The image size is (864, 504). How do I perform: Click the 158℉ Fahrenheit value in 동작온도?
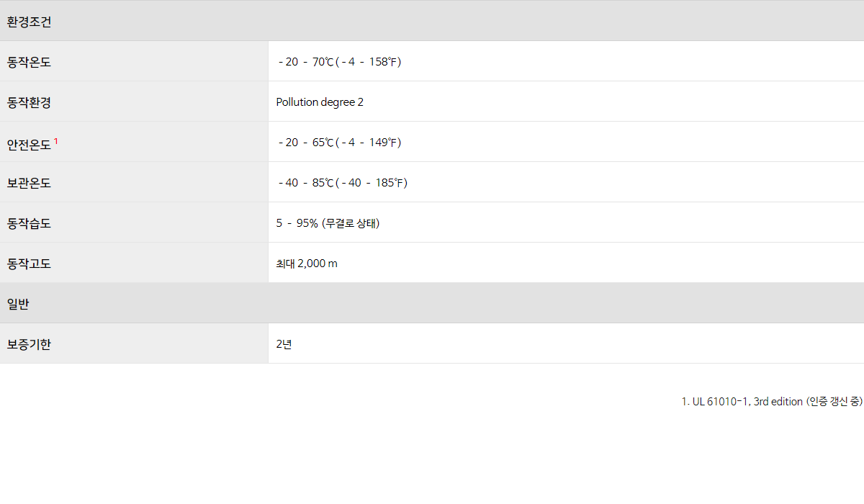click(x=383, y=62)
